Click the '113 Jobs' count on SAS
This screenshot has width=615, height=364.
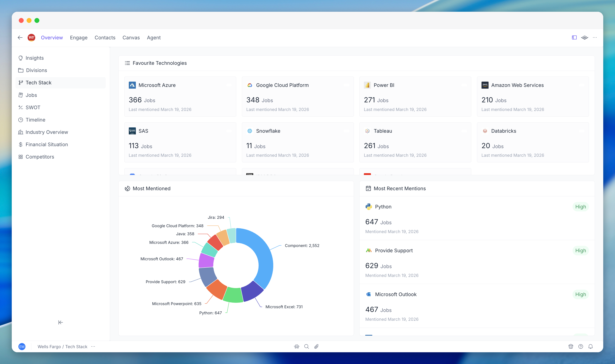coord(140,146)
